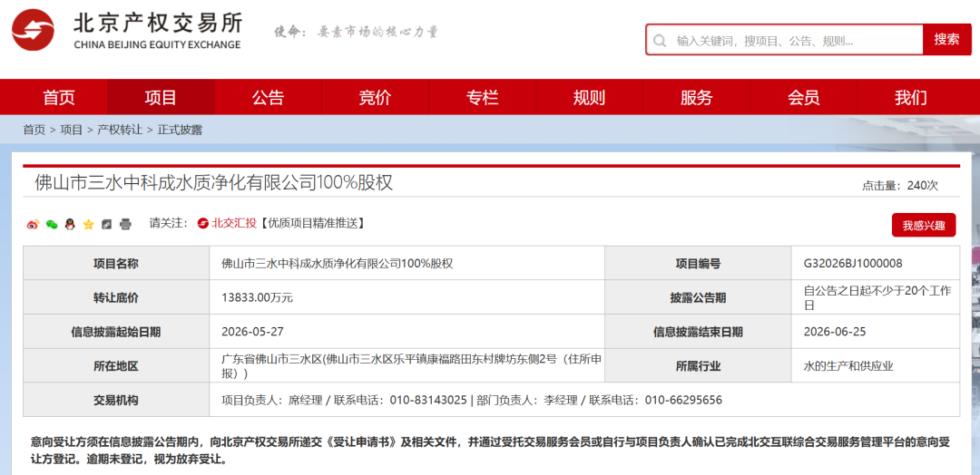Click the project title heading 佛山市三水中科成水质净化有限公司100%股权
Screen dimensions: 980x475
click(213, 183)
